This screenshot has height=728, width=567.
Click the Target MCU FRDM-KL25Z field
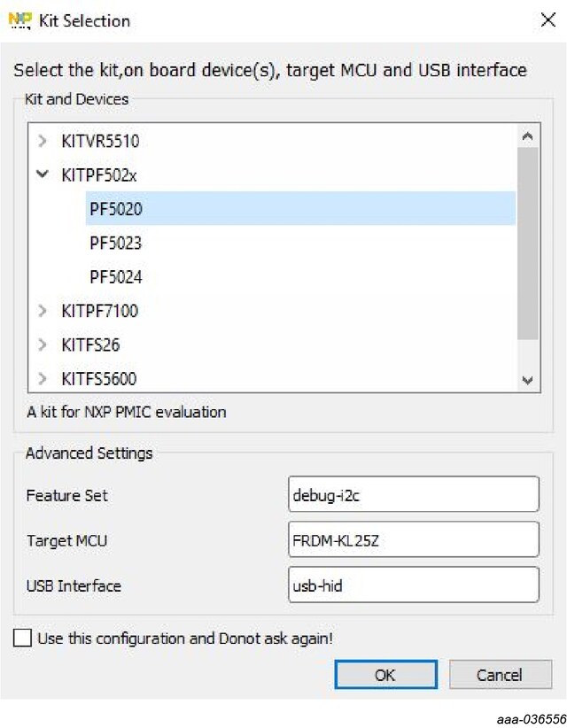point(414,540)
